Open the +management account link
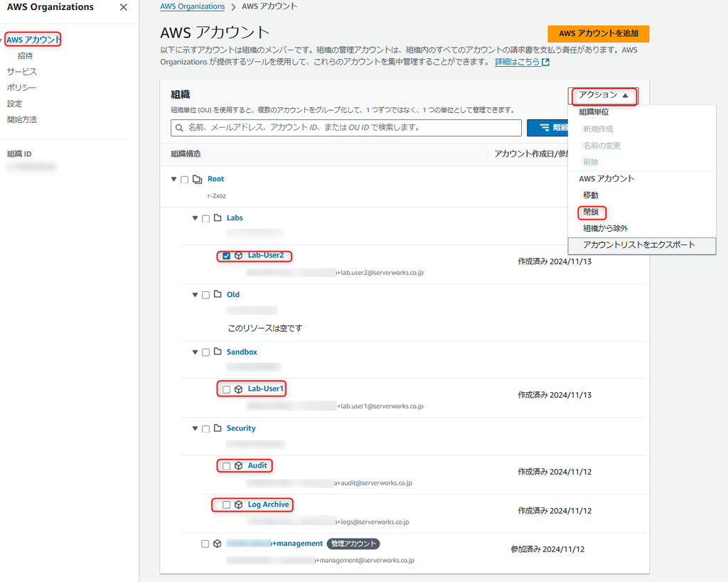The width and height of the screenshot is (728, 582). tap(274, 544)
